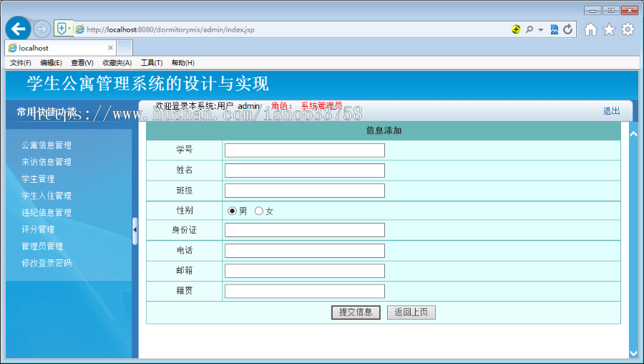
Task: Click the 提交信息 submit button
Action: click(356, 312)
